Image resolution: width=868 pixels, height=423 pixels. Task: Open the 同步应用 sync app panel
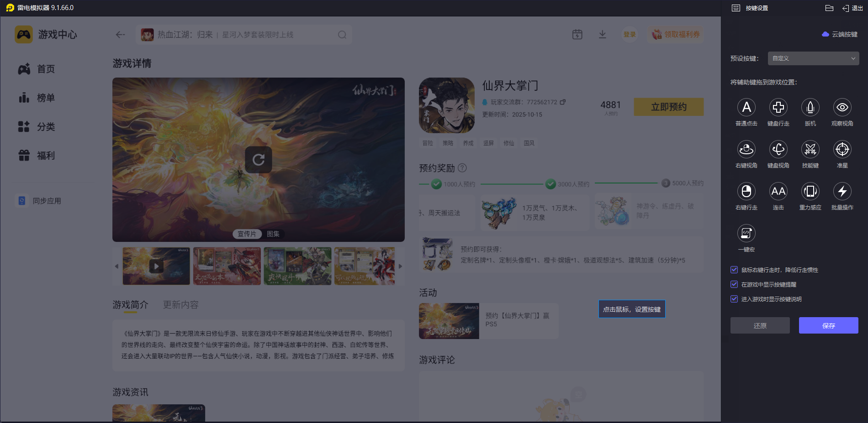[46, 200]
